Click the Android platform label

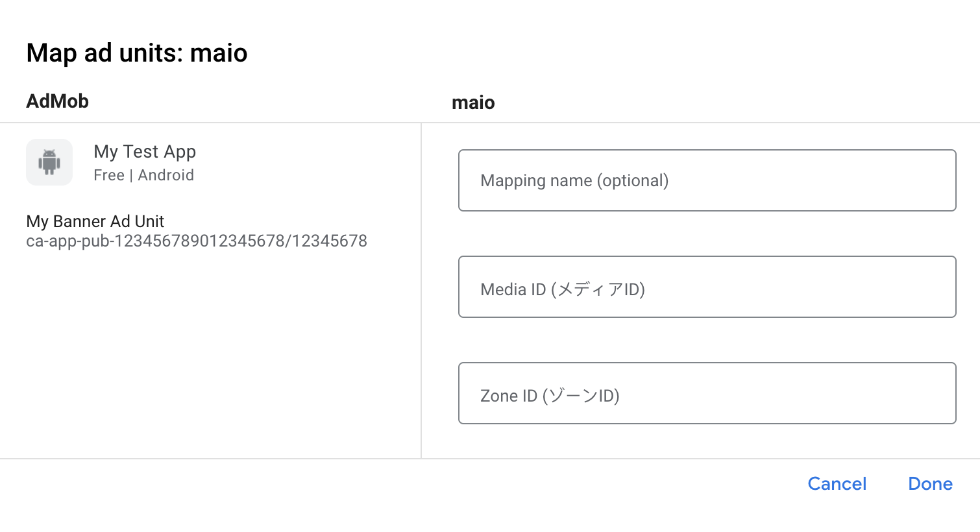point(166,175)
